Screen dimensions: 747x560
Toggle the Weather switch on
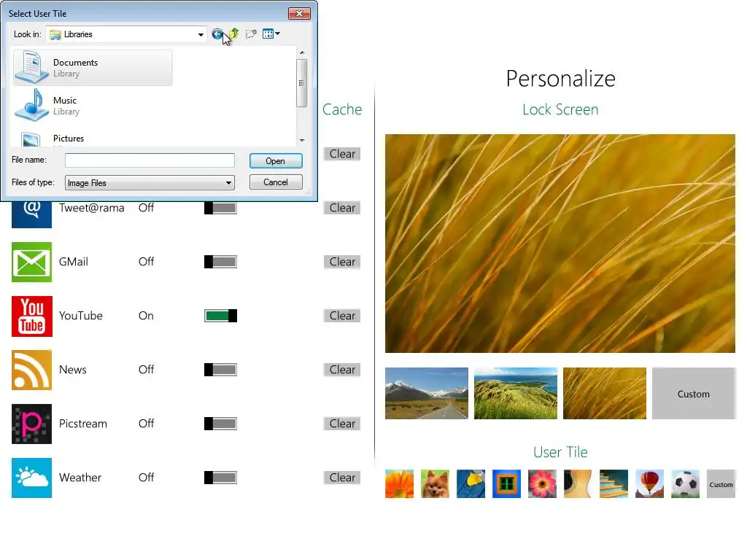(220, 478)
